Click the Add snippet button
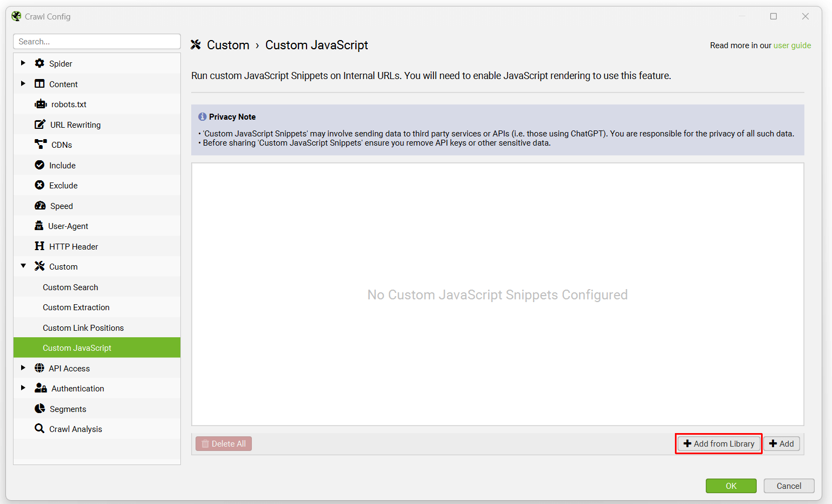This screenshot has width=832, height=504. point(782,444)
